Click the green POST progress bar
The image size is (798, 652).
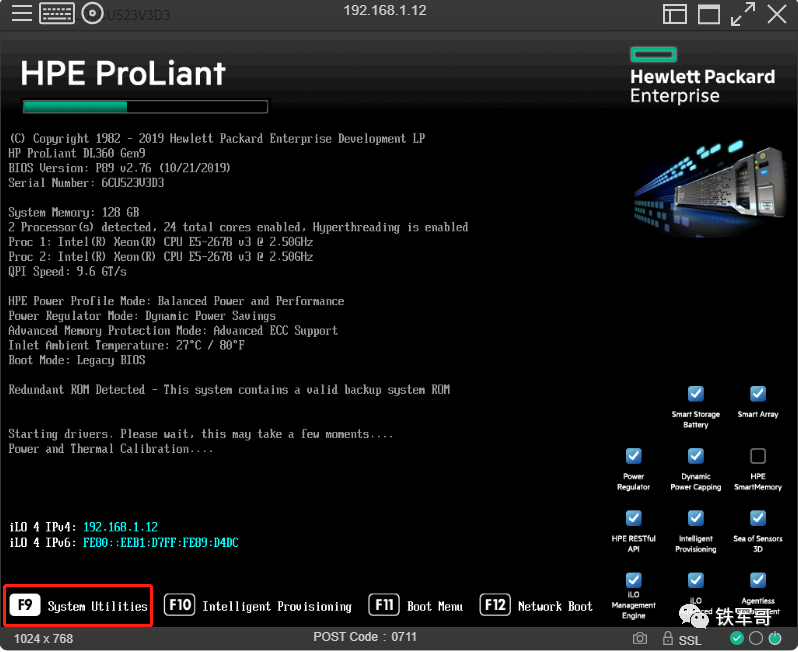coord(145,106)
